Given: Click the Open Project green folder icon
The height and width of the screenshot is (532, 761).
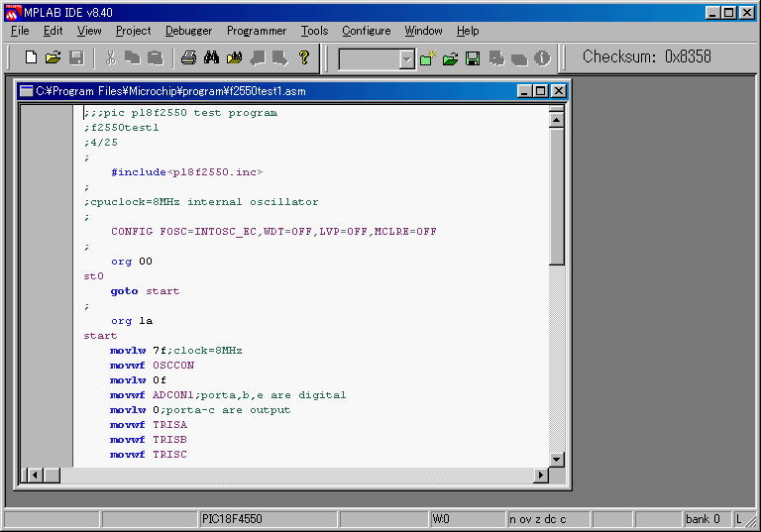Looking at the screenshot, I should (x=451, y=58).
